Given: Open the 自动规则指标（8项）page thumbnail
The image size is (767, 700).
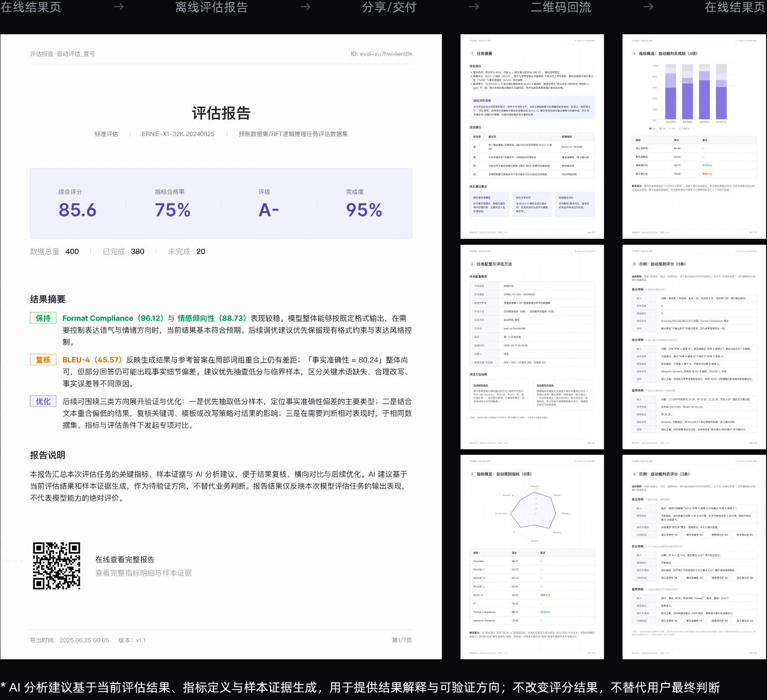Looking at the screenshot, I should 532,557.
